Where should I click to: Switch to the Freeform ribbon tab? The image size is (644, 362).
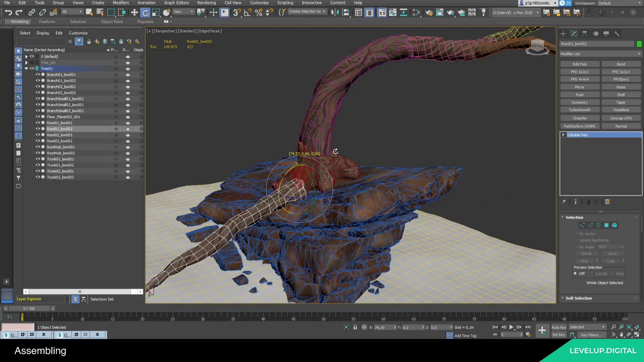[x=47, y=21]
